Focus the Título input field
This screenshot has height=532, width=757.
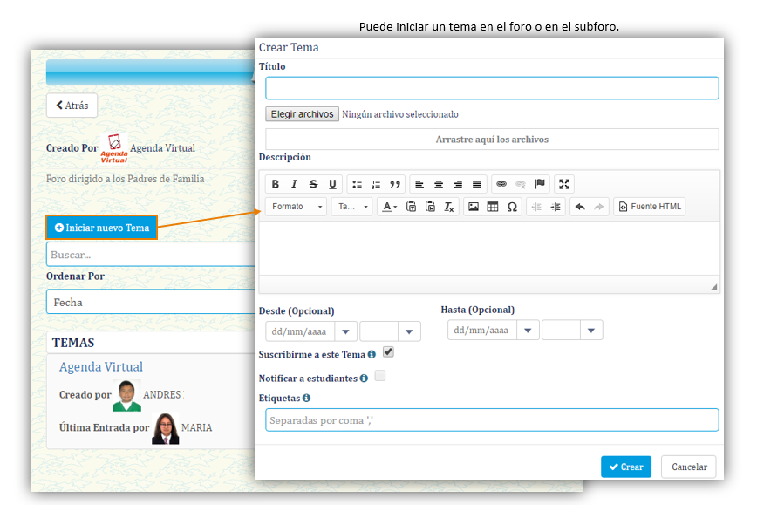[492, 88]
